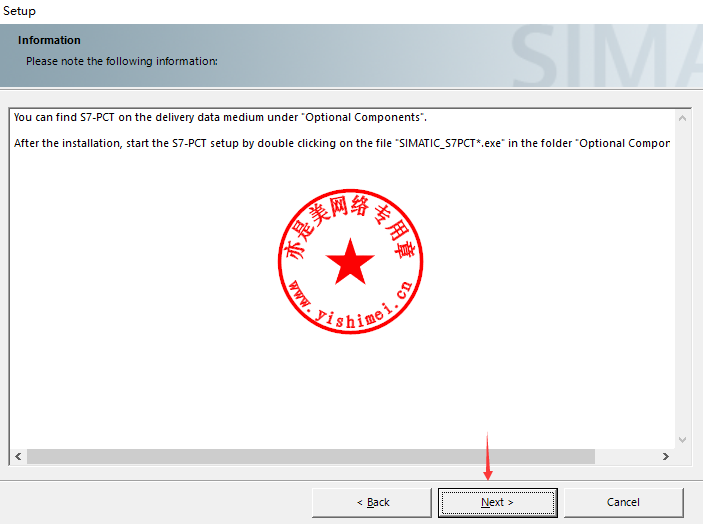This screenshot has height=524, width=703.
Task: Go back with the Back button
Action: pyautogui.click(x=372, y=502)
